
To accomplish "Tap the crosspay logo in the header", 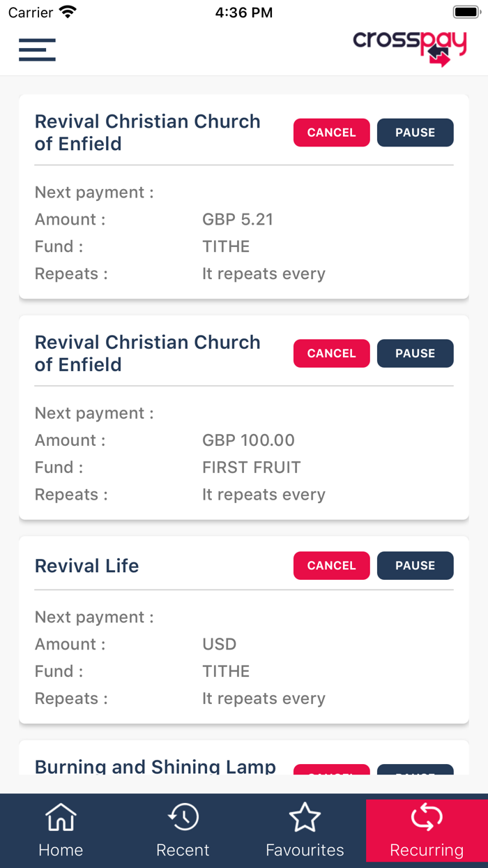I will click(x=413, y=47).
